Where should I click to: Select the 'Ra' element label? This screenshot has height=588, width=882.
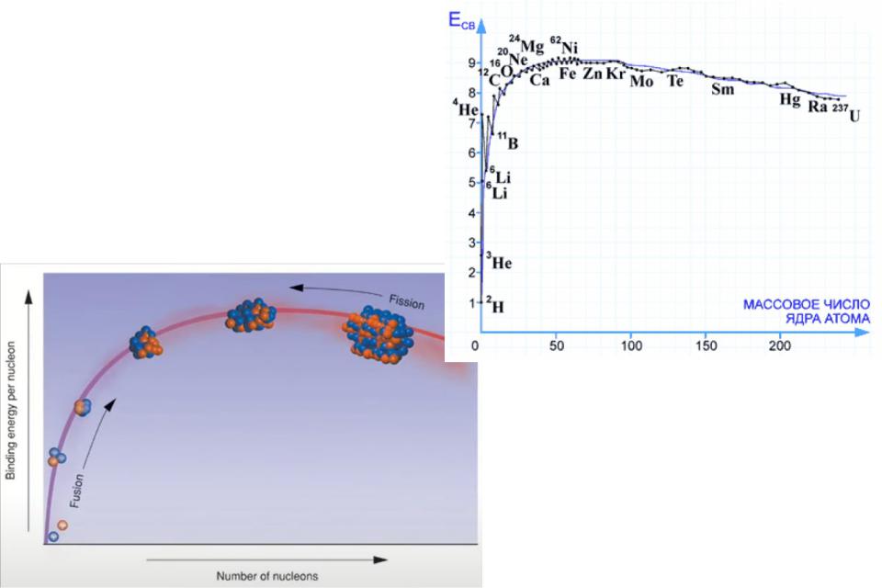click(x=818, y=106)
